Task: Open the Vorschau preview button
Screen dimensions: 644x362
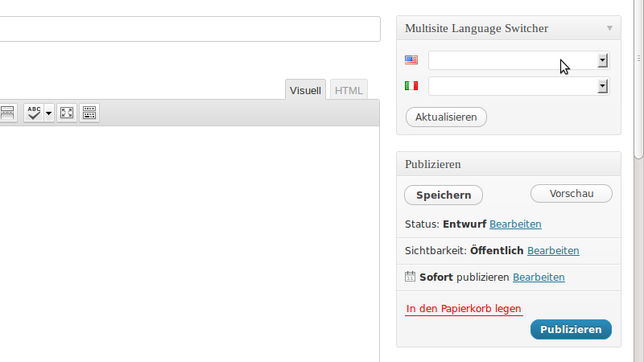Action: click(x=572, y=193)
